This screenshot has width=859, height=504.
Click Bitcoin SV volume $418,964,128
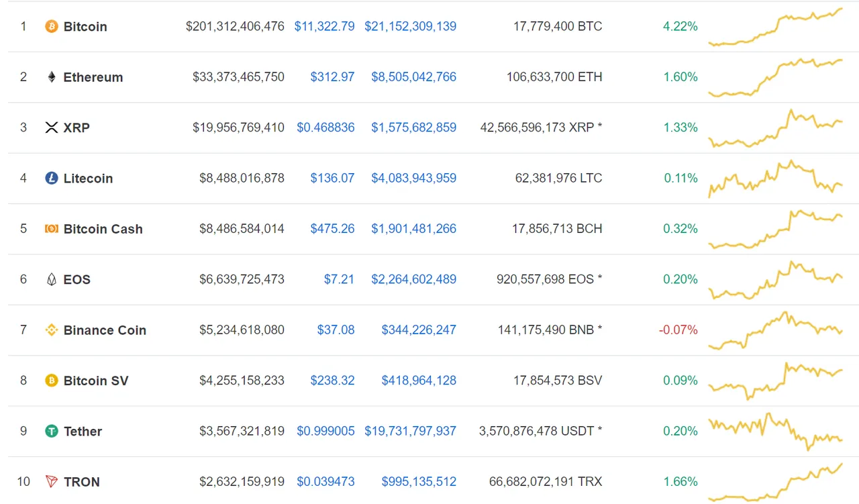click(419, 381)
